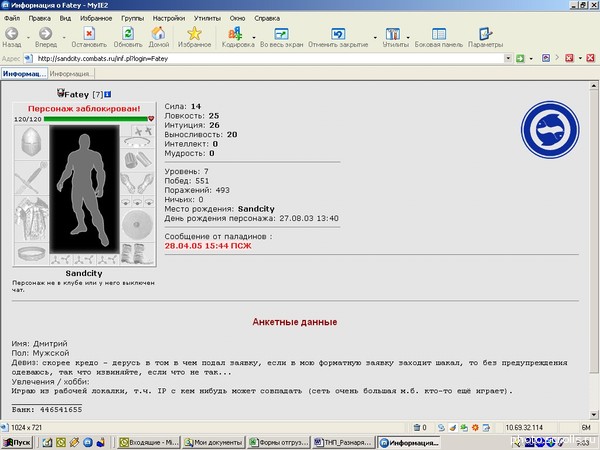The image size is (600, 450).
Task: Open the Файл menu
Action: point(12,18)
